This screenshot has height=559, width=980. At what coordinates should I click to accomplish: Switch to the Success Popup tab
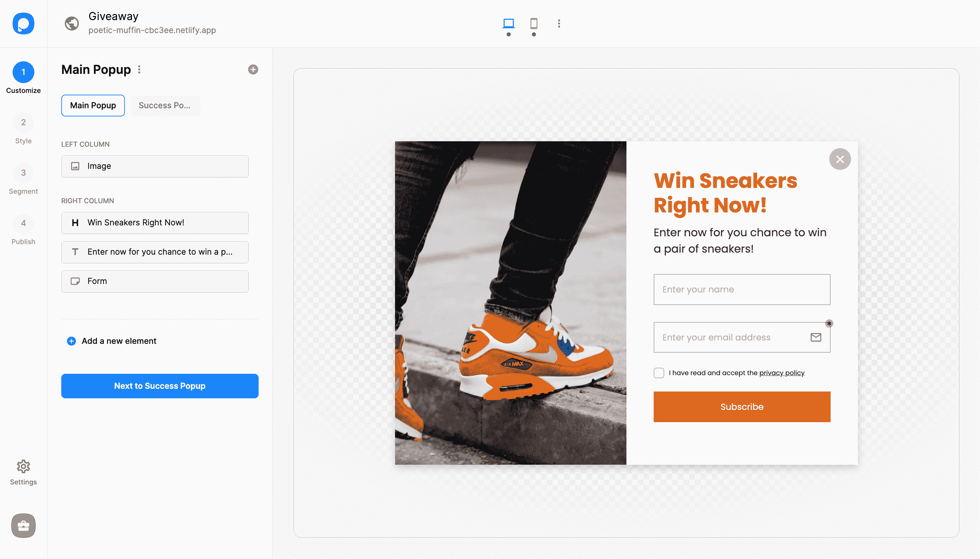coord(165,105)
